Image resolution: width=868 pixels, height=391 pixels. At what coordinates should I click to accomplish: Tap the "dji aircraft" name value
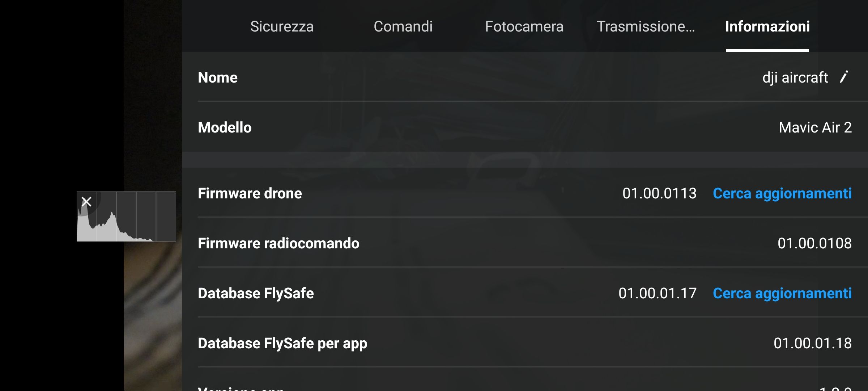[795, 77]
